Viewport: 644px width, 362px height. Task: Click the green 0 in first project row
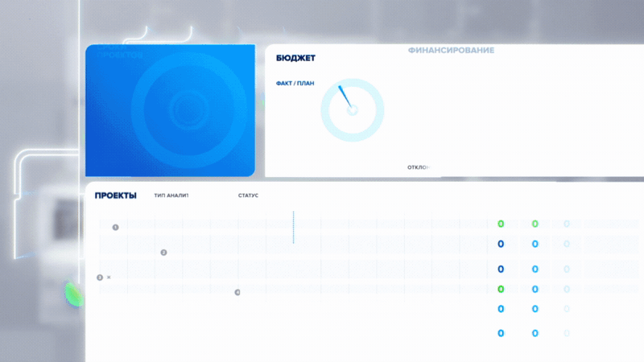[500, 224]
